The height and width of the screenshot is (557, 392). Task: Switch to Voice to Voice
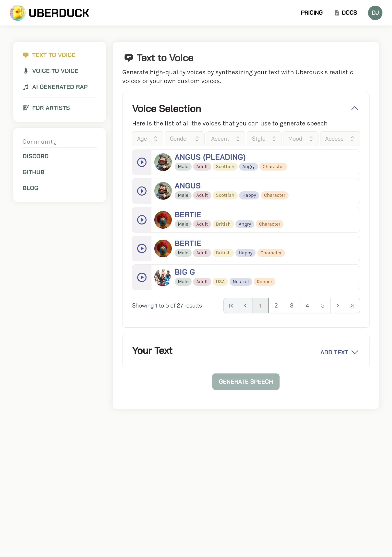[x=55, y=71]
